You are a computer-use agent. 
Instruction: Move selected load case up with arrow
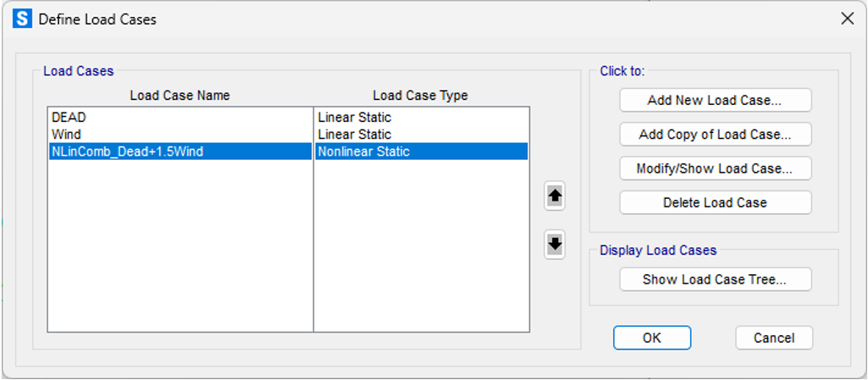(555, 196)
